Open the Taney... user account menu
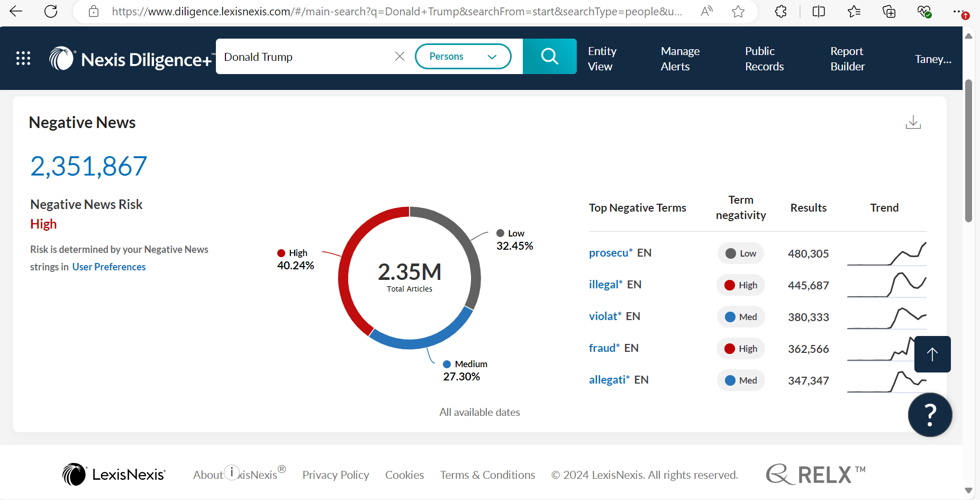The height and width of the screenshot is (500, 980). tap(933, 59)
